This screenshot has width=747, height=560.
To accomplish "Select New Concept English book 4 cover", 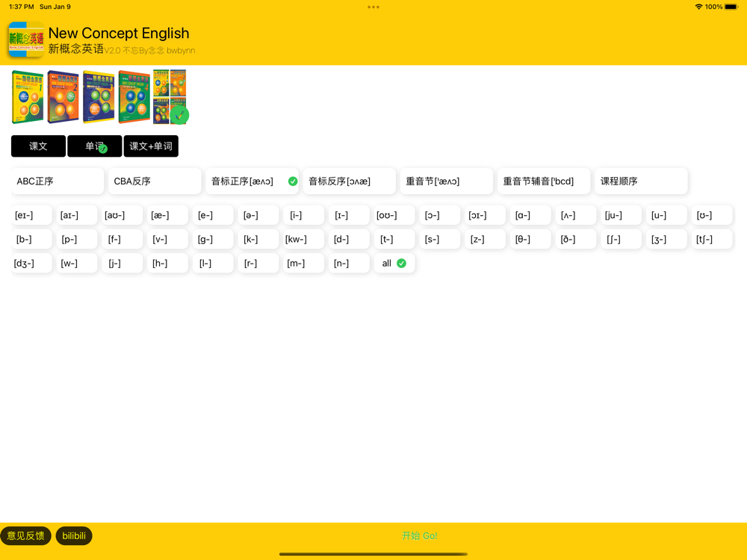I will [x=134, y=96].
